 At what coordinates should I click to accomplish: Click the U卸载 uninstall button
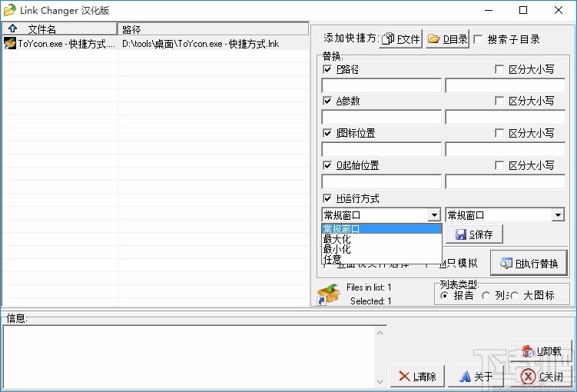(542, 351)
